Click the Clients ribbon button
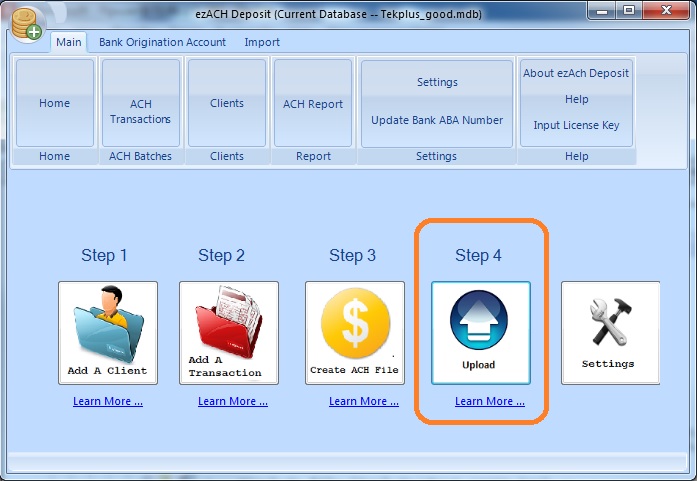697x481 pixels. click(x=227, y=103)
